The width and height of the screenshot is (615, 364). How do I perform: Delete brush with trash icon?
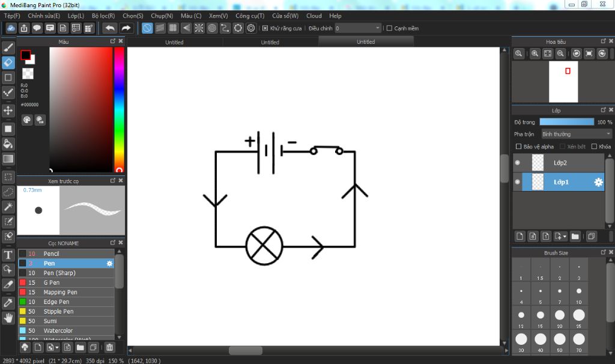pos(110,347)
